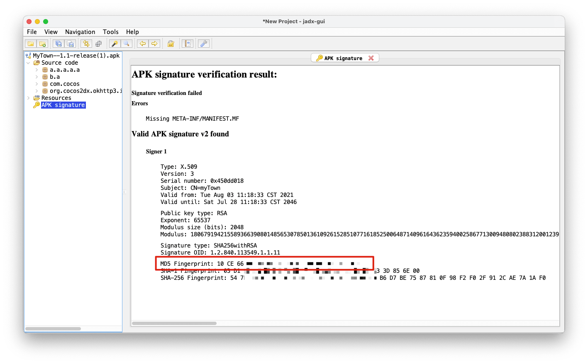The height and width of the screenshot is (364, 588).
Task: Open the Navigation menu
Action: [x=80, y=32]
